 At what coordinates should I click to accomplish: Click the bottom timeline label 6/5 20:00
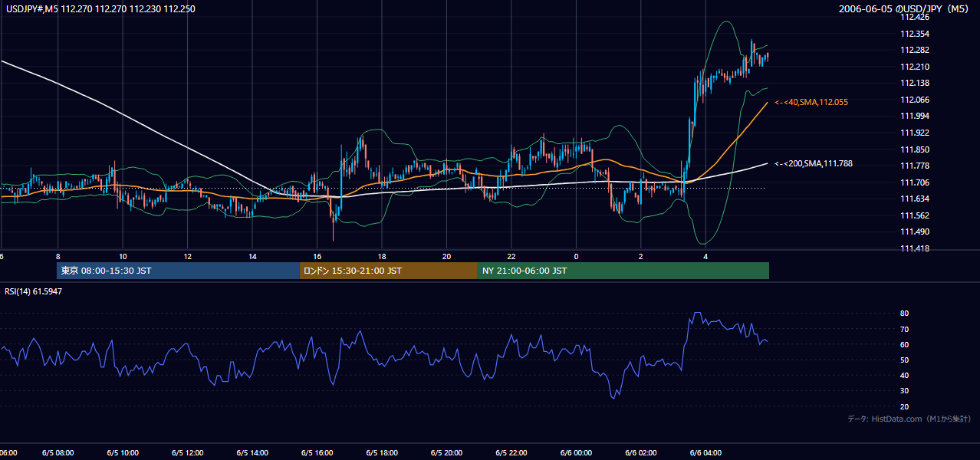pos(446,452)
